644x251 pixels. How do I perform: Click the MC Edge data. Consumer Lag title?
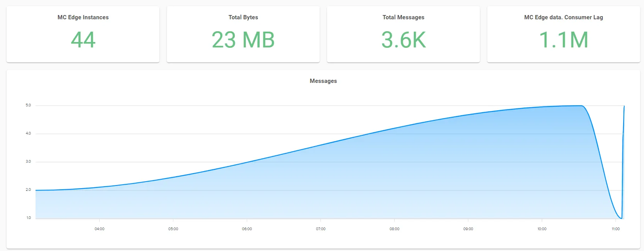[563, 17]
